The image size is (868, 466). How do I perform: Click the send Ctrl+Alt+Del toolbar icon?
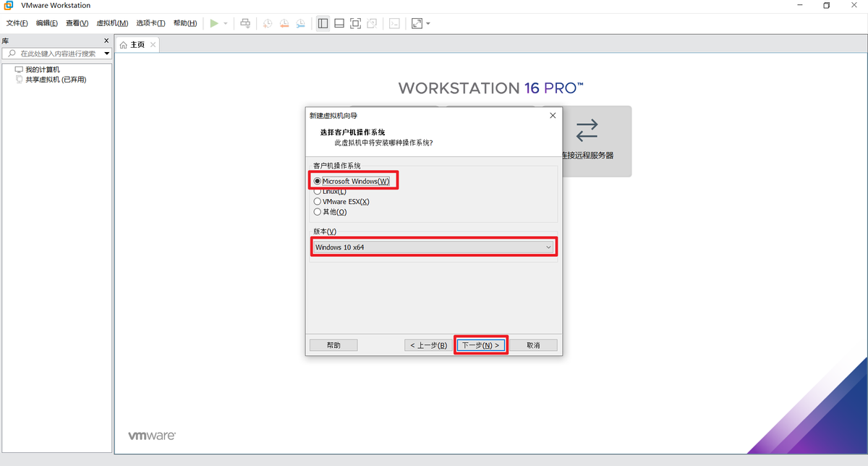coord(245,23)
